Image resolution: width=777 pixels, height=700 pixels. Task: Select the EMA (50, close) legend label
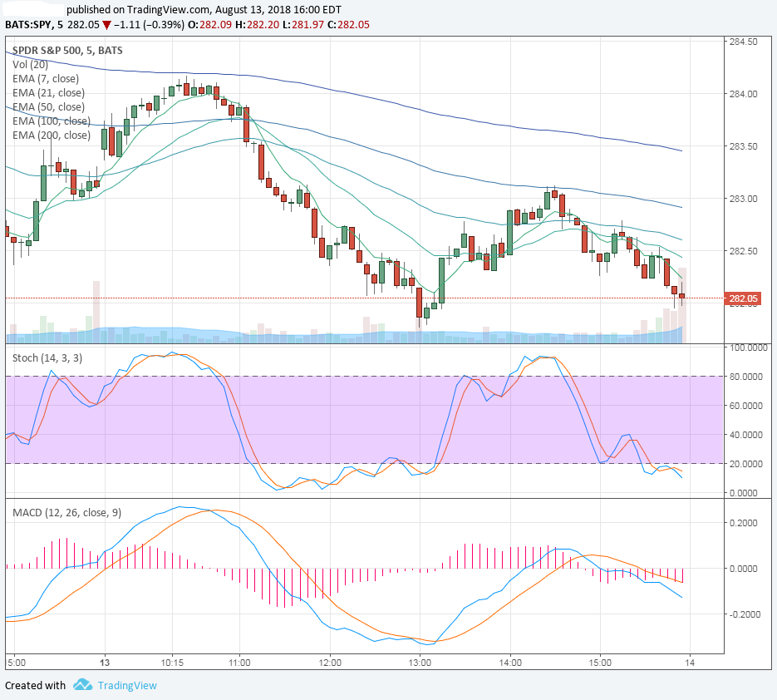tap(48, 106)
